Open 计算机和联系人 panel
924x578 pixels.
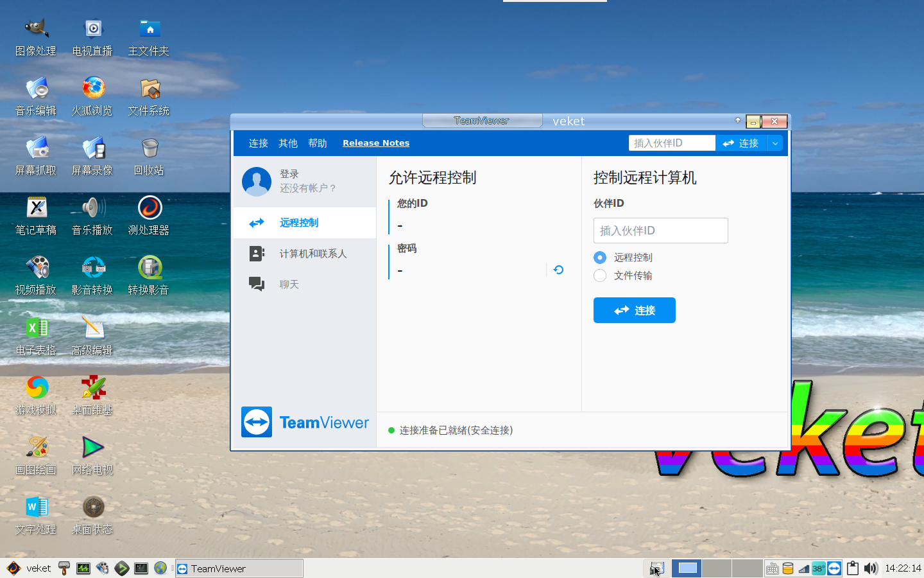point(313,254)
